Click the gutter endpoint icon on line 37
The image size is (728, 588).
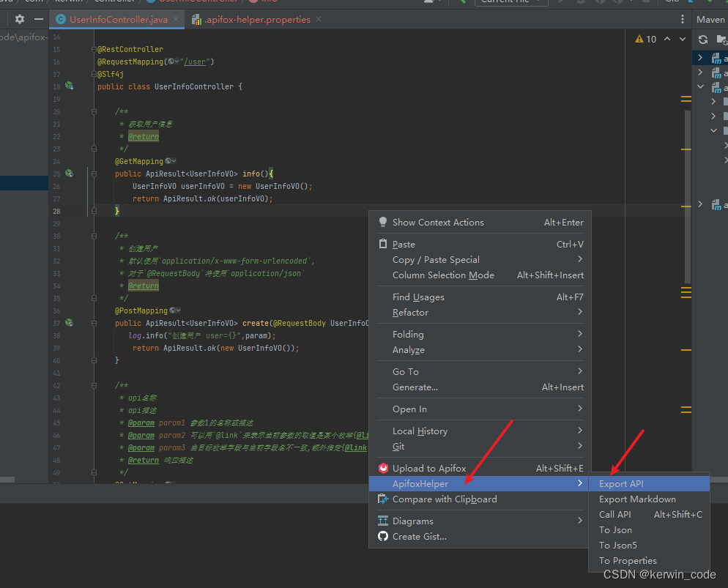click(69, 322)
